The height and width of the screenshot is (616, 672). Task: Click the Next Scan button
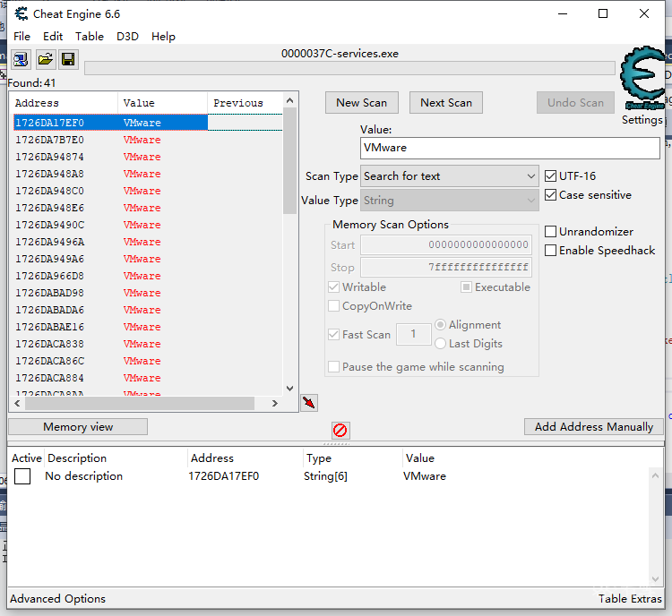pyautogui.click(x=446, y=103)
